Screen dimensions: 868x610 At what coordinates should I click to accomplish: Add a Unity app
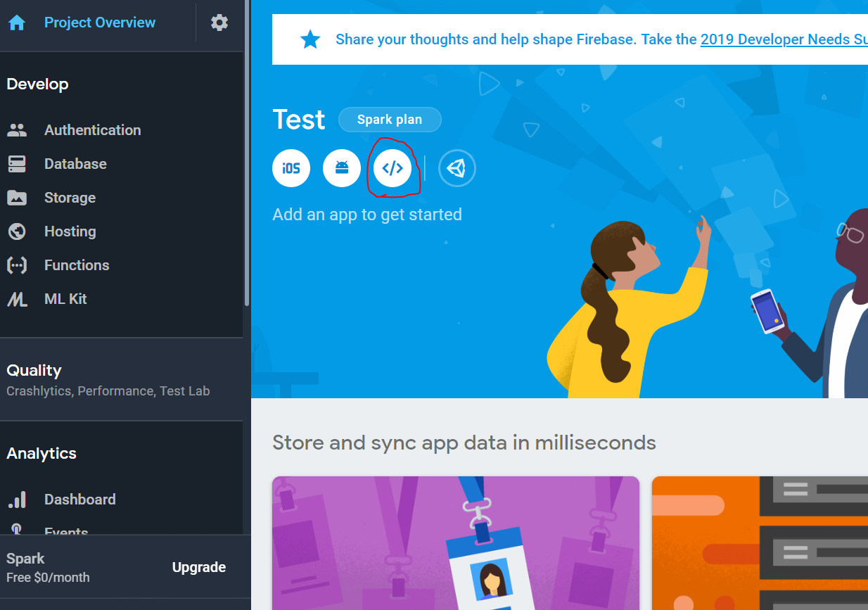point(457,168)
